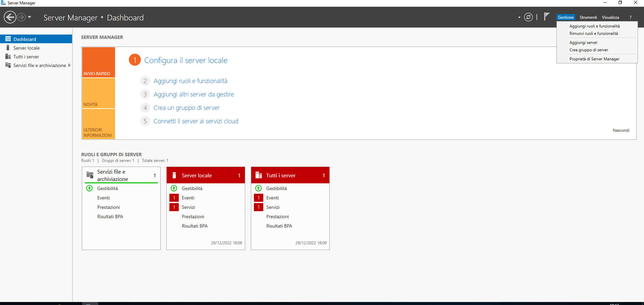
Task: Click Risultati BPA in Servizi file e archiviazione tile
Action: [110, 217]
